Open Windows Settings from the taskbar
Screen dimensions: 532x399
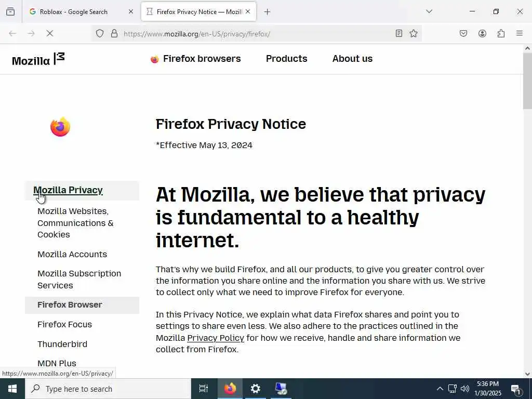[x=256, y=389]
